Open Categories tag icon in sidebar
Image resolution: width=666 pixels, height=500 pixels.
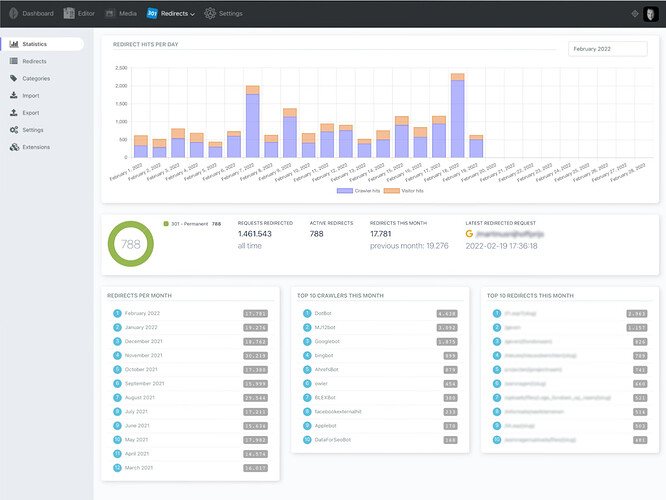click(14, 78)
